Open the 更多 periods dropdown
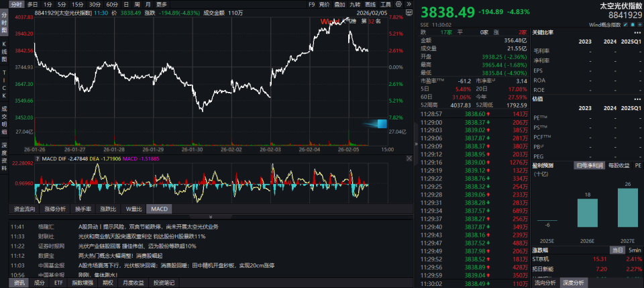Image resolution: width=644 pixels, height=288 pixels. click(162, 4)
